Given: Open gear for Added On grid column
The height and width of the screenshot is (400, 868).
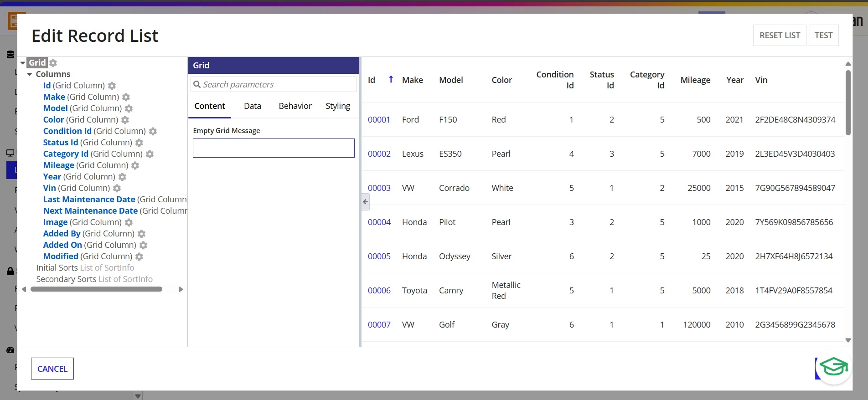Looking at the screenshot, I should pos(144,245).
